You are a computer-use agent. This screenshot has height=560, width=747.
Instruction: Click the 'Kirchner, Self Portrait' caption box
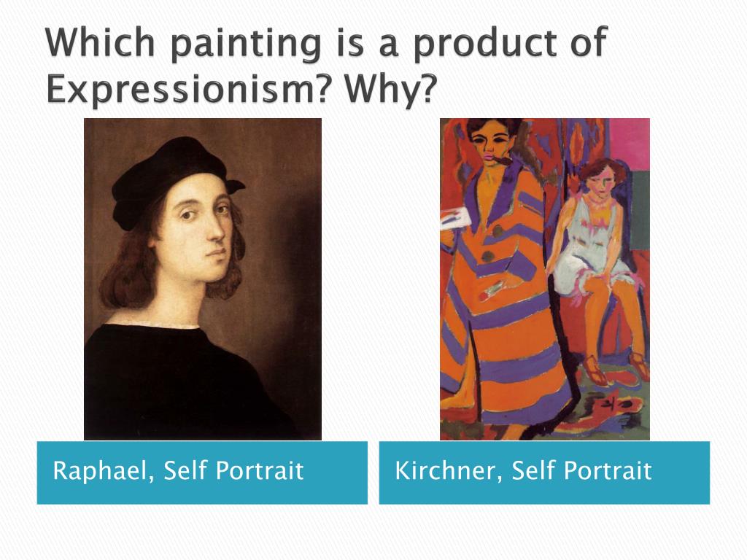pos(544,472)
